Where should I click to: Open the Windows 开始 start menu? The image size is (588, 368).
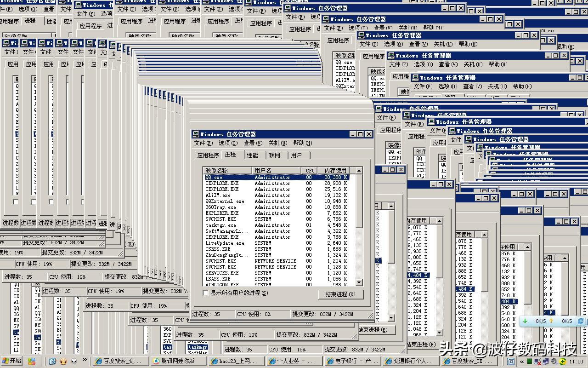(x=11, y=361)
